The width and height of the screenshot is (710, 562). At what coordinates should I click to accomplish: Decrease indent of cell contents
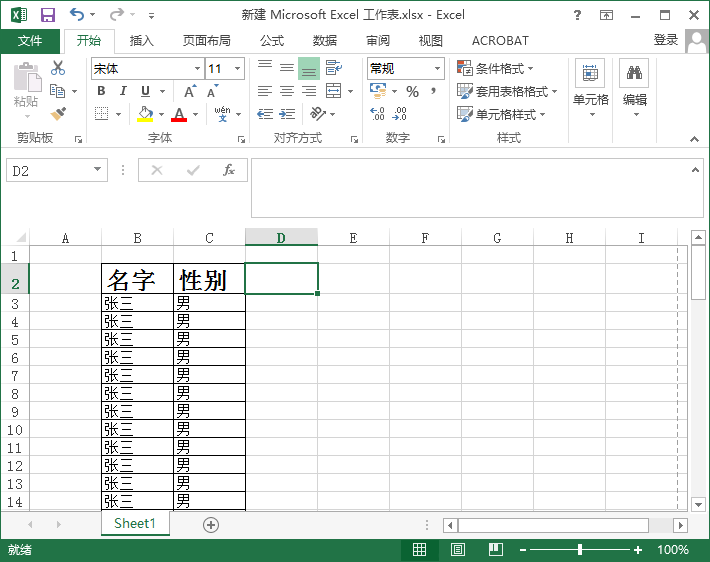coord(265,114)
